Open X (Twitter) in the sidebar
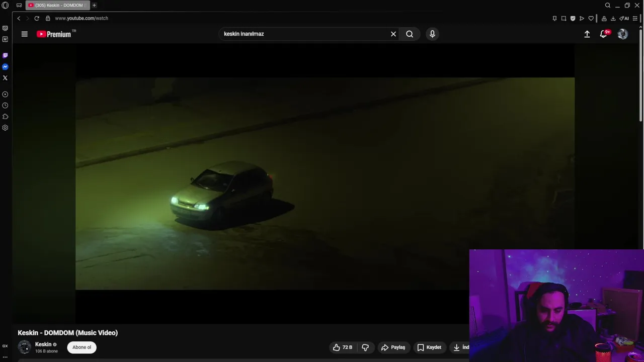644x362 pixels. coord(5,78)
